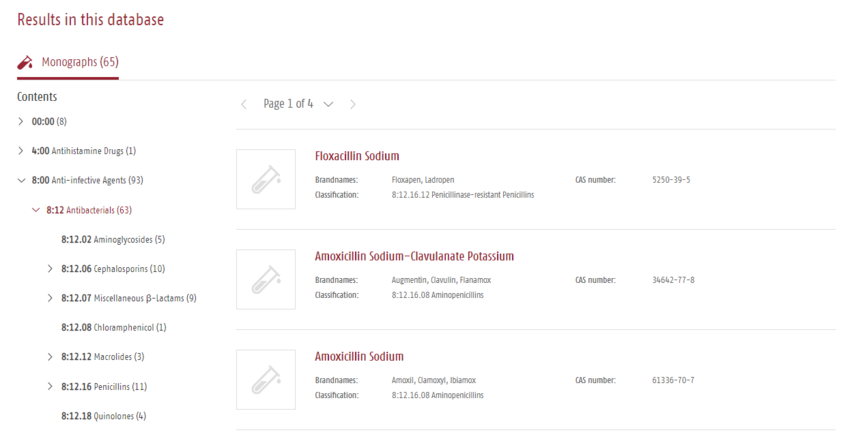Switch to the Monographs (65) tab
The height and width of the screenshot is (439, 865).
pos(68,62)
